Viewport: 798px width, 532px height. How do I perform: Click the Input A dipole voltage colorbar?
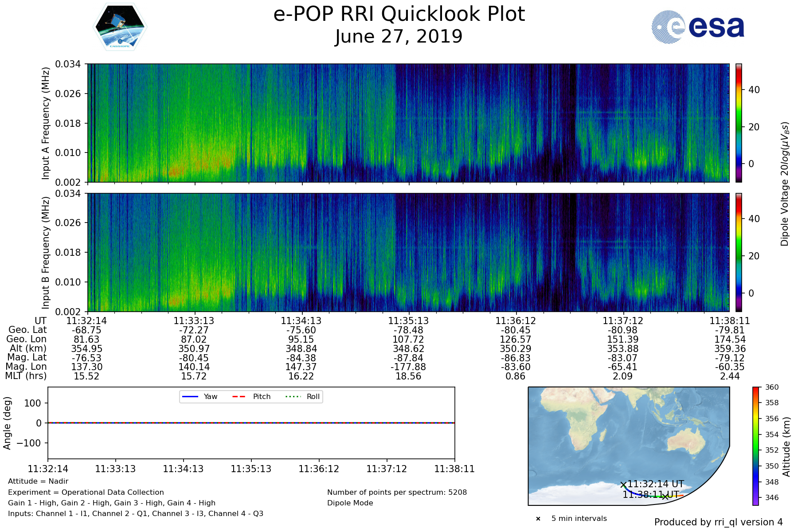pyautogui.click(x=739, y=123)
